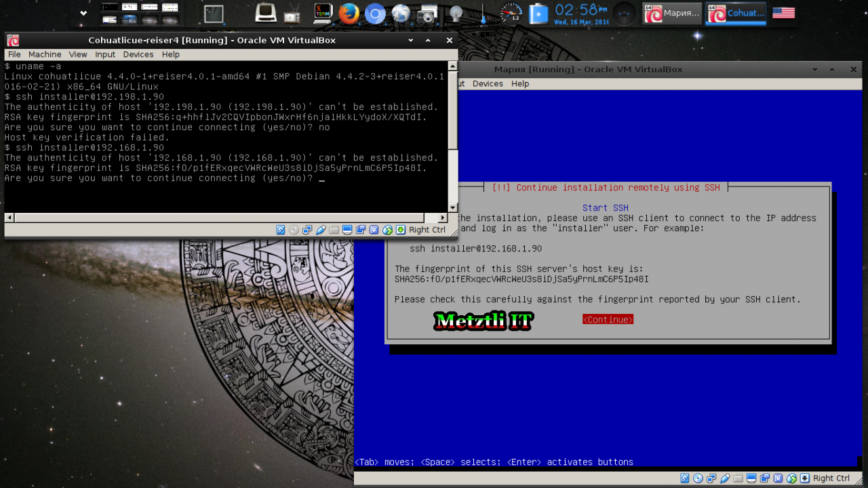Click vertical scrollbar down arrow in Cohuatlicue window
Image resolution: width=868 pixels, height=488 pixels.
point(453,207)
